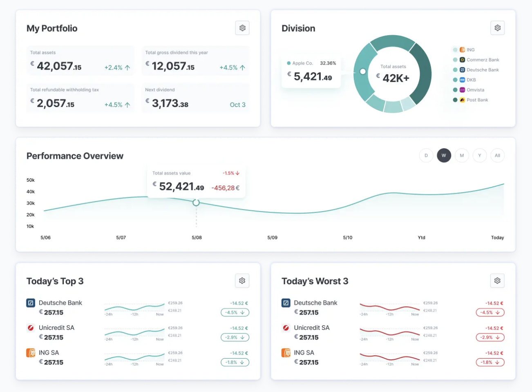This screenshot has width=532, height=392.
Task: Click -4.5% badge in Top 3 Deutsche Bank
Action: point(235,312)
